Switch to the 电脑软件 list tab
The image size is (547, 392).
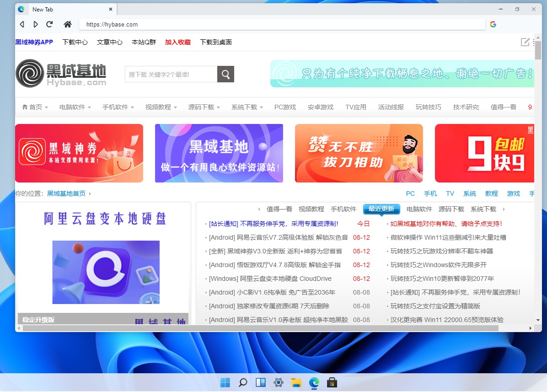[x=419, y=209]
